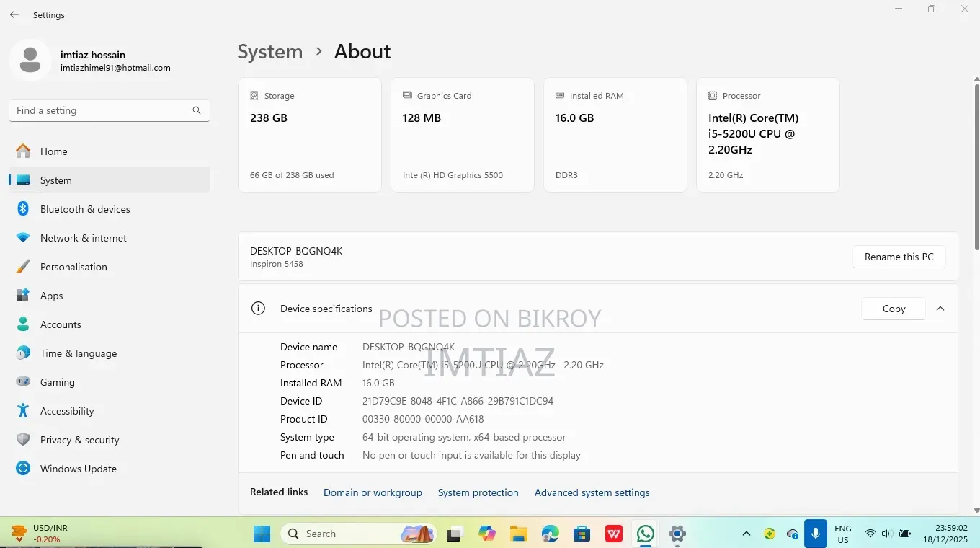Screen dimensions: 980x548
Task: Click the speaker volume tray icon
Action: pyautogui.click(x=886, y=534)
